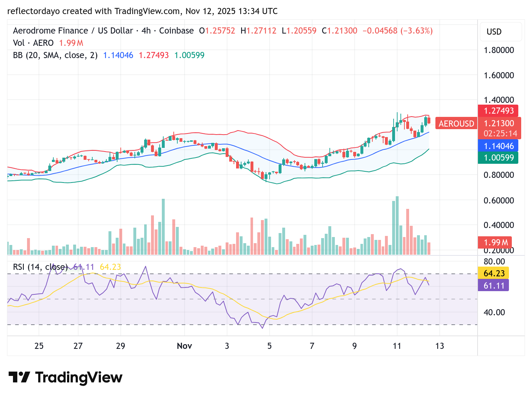Click the close value C1.21300
The height and width of the screenshot is (399, 532).
(x=340, y=31)
